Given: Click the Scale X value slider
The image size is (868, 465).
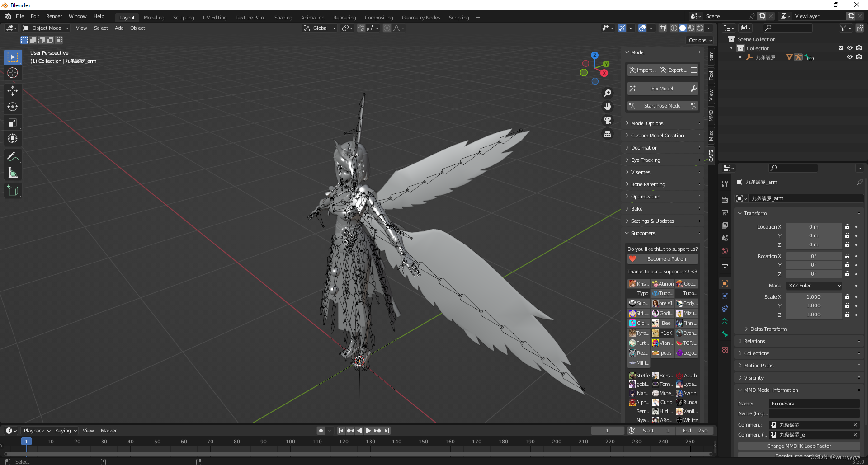Looking at the screenshot, I should click(813, 296).
